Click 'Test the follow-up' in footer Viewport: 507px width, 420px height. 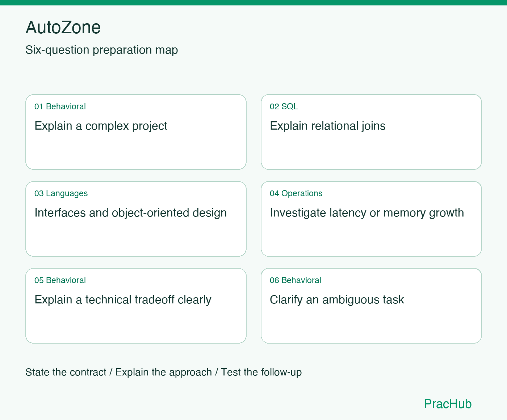(x=261, y=372)
